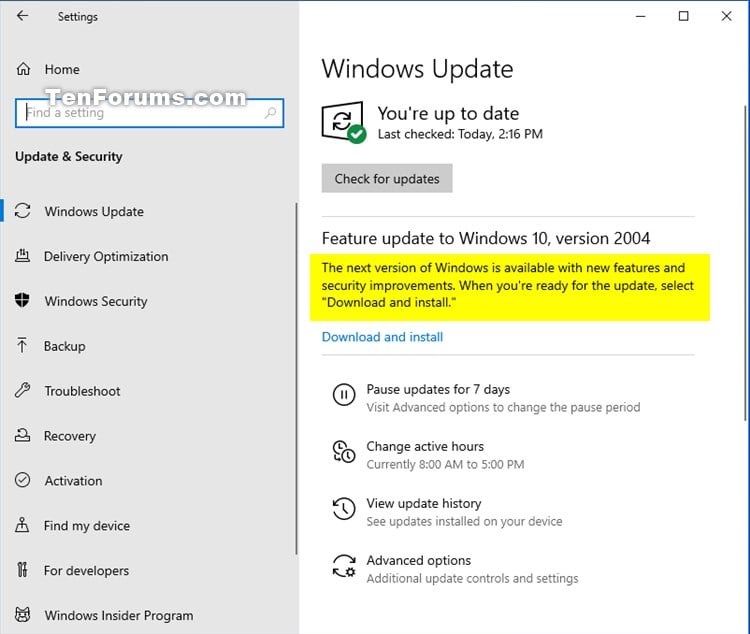Click the Windows Update page title

click(x=417, y=69)
